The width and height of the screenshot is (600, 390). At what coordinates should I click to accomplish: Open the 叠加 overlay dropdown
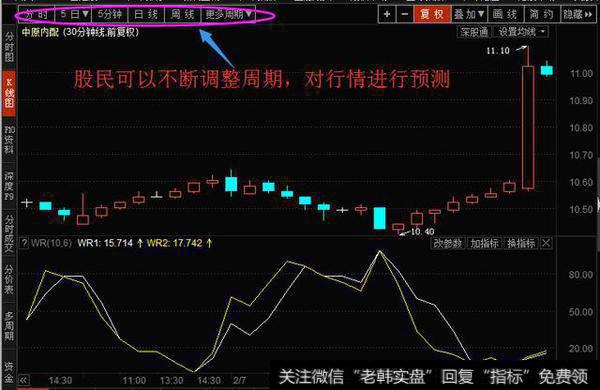tap(469, 14)
